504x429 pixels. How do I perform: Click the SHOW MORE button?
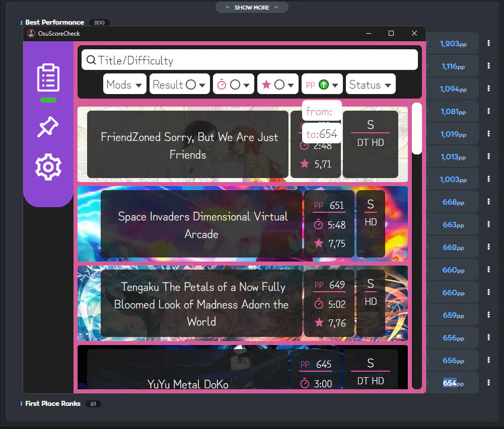click(252, 8)
